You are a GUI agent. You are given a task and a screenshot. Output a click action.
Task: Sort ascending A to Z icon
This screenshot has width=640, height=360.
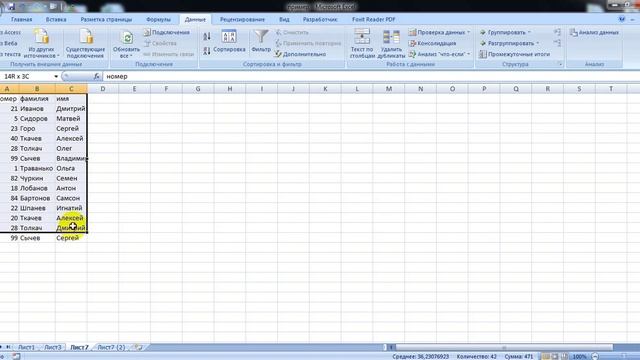click(x=207, y=37)
